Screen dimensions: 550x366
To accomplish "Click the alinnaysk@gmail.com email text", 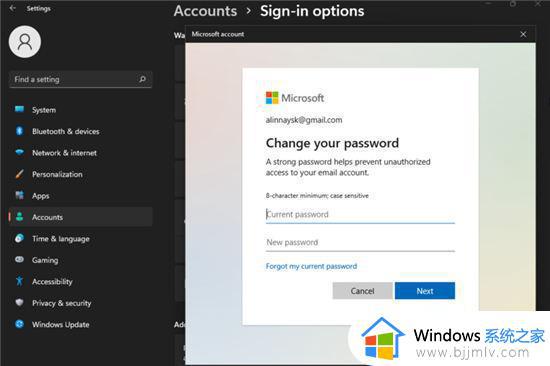I will [x=304, y=120].
